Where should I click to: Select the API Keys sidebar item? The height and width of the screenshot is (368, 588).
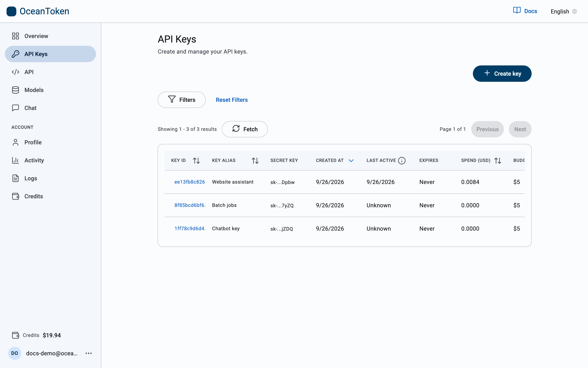click(50, 54)
